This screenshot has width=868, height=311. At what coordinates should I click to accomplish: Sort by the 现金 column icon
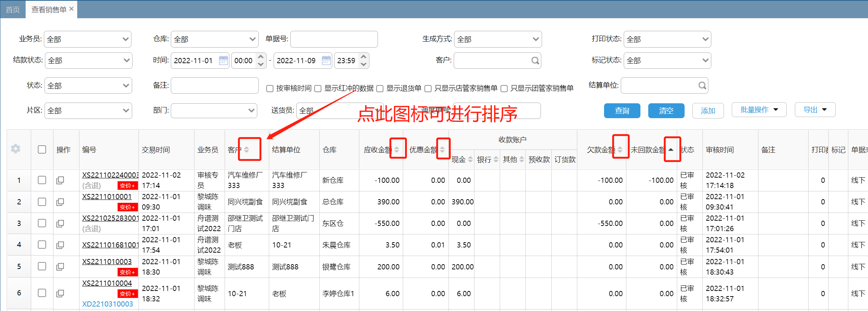coord(470,159)
